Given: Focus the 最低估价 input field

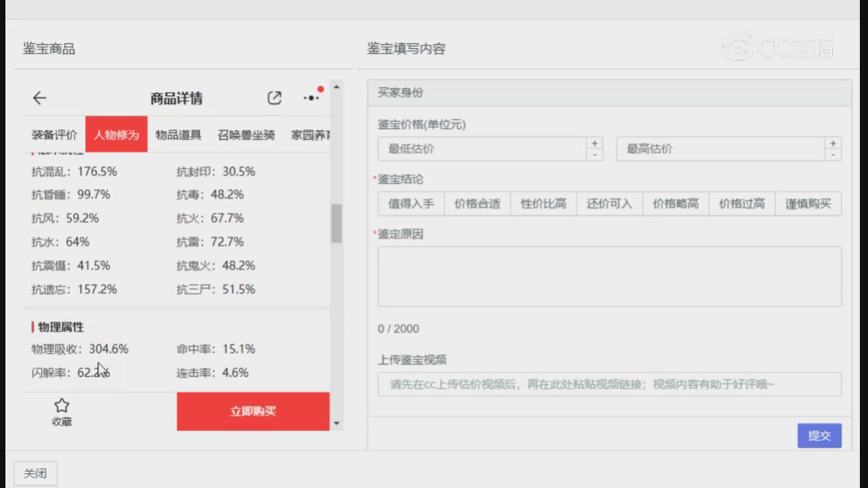Looking at the screenshot, I should pos(482,149).
